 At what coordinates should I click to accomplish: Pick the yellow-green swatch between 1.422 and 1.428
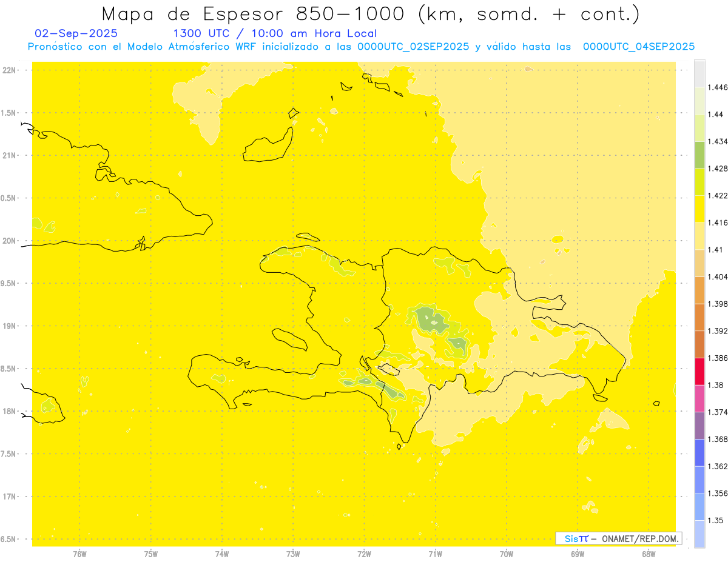tap(699, 182)
